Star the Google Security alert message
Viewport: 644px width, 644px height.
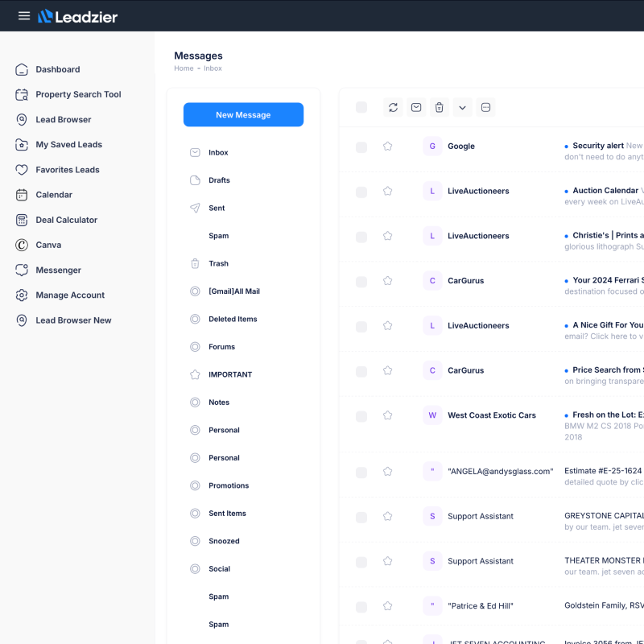tap(387, 147)
